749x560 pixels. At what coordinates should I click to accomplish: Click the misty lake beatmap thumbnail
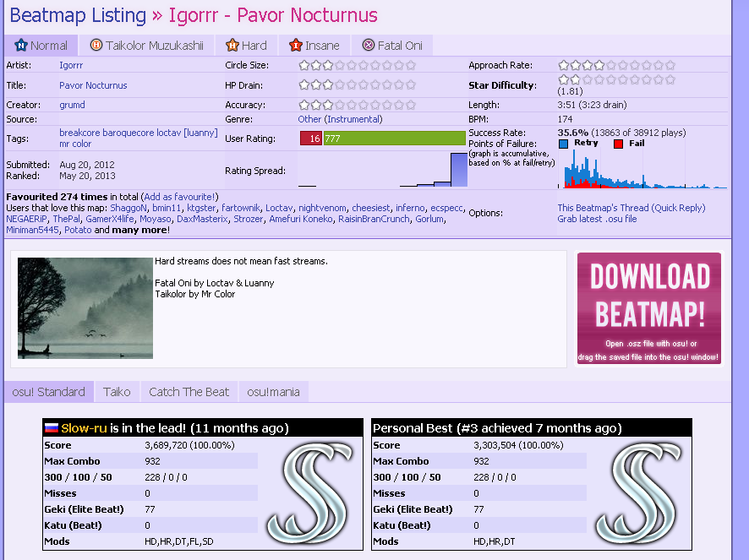coord(85,308)
